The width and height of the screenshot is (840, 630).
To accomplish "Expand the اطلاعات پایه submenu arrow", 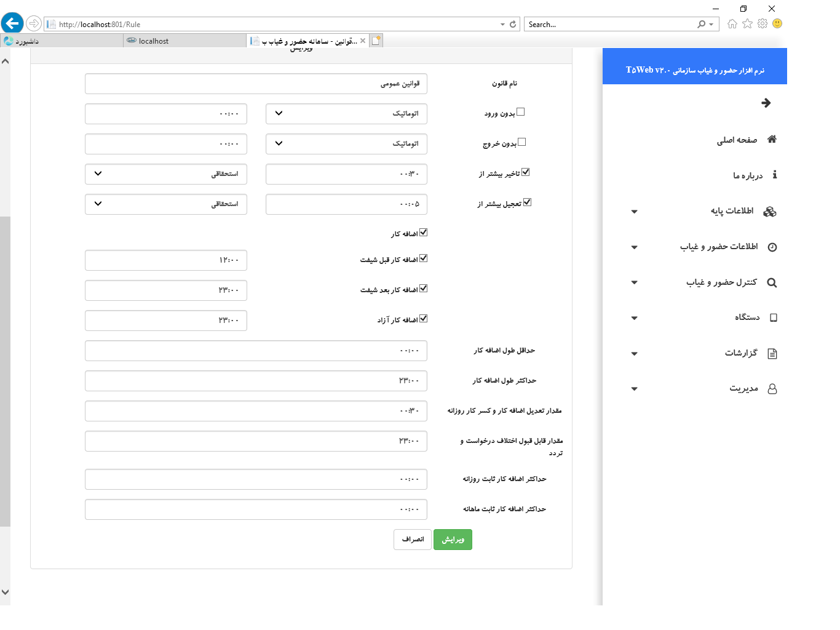I will tap(635, 212).
